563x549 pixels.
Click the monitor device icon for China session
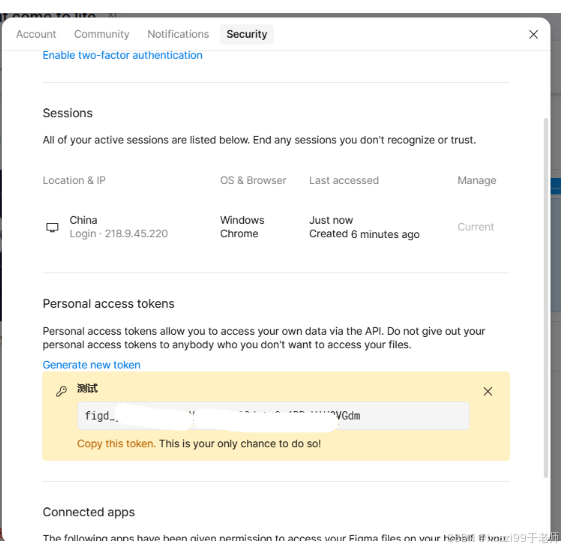[52, 227]
